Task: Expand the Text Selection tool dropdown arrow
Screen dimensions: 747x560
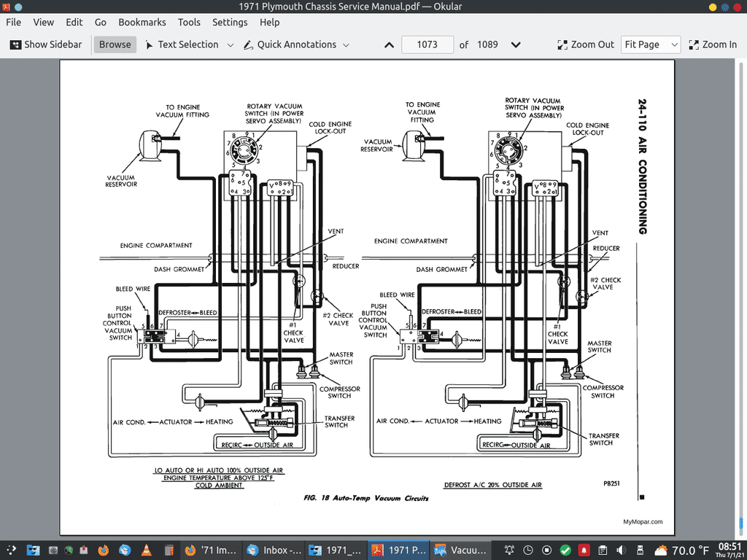Action: (x=231, y=45)
